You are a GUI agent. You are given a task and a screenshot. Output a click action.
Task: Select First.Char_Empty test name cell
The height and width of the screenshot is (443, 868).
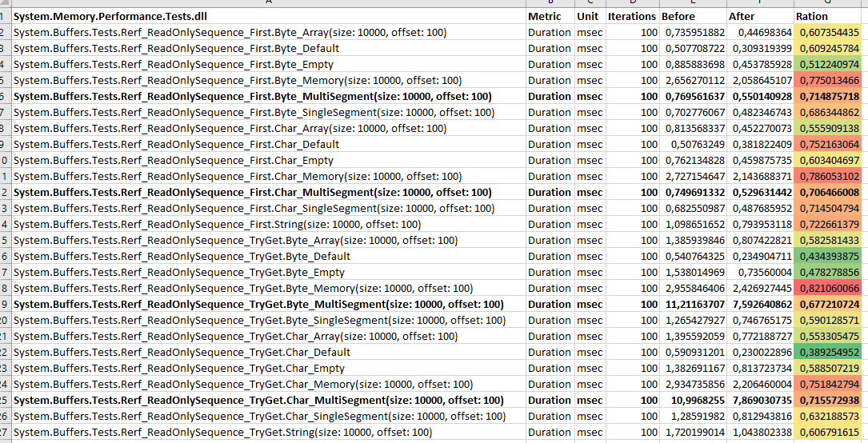[269, 161]
